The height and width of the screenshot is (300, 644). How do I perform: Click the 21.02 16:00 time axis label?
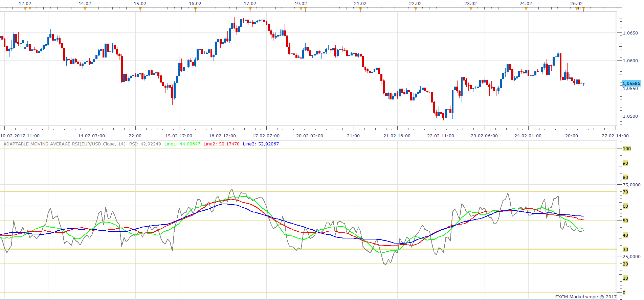(x=397, y=136)
